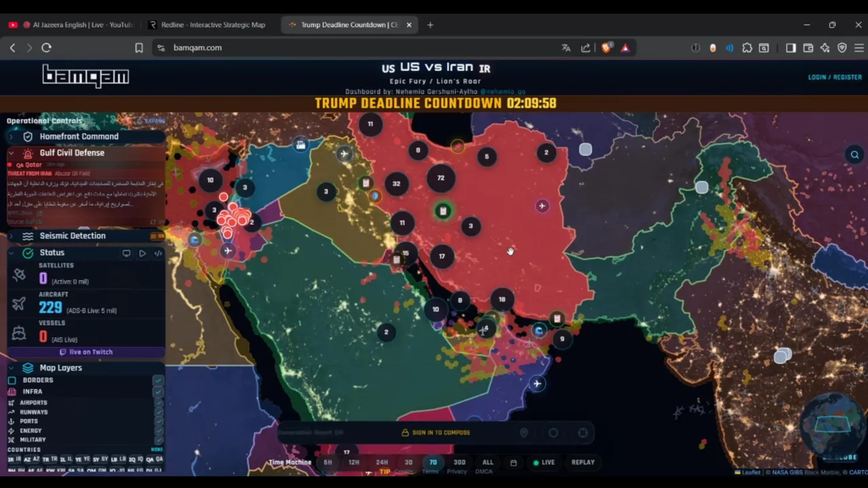The height and width of the screenshot is (488, 868).
Task: Open the Brave Wallet icon
Action: tap(808, 47)
